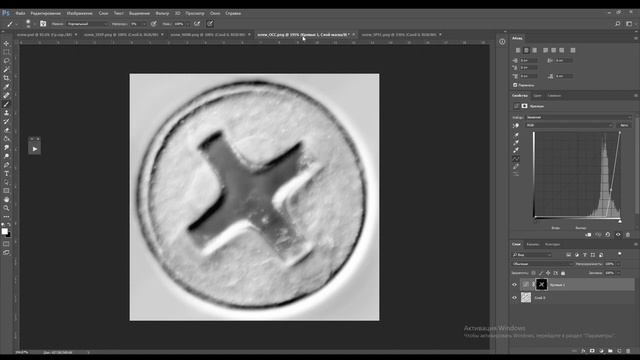Viewport: 640px width, 360px height.
Task: Select the Zoom tool
Action: click(x=6, y=208)
